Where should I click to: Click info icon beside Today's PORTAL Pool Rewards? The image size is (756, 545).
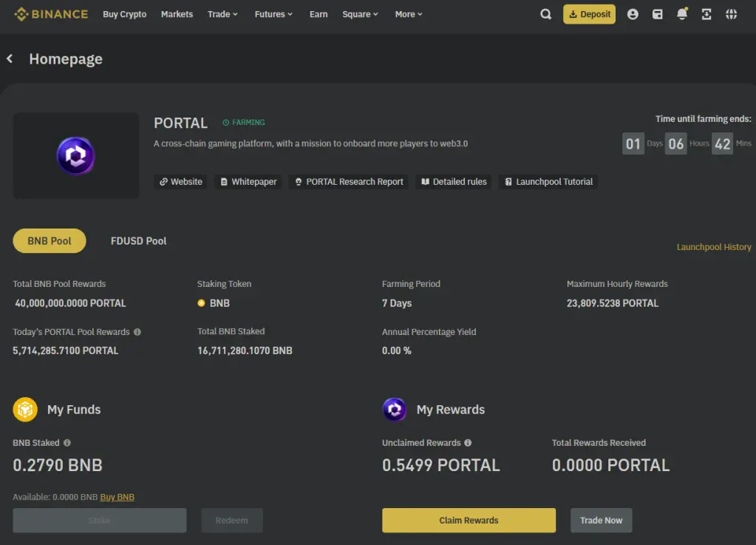click(x=137, y=332)
